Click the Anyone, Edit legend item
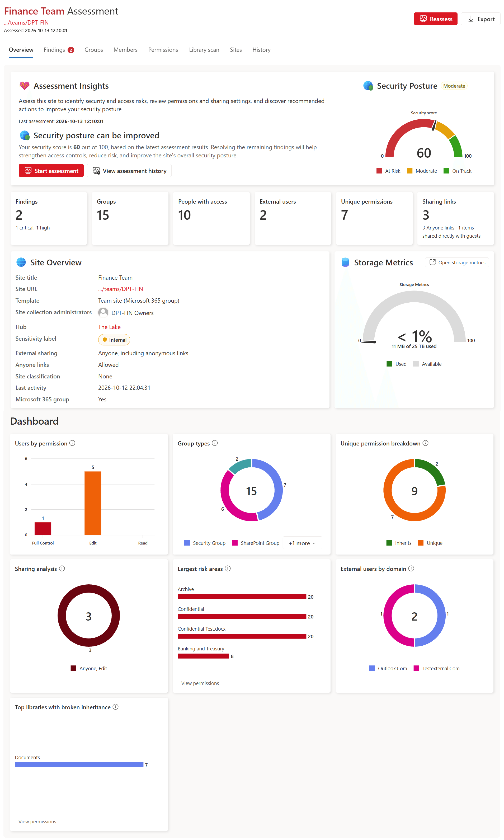The height and width of the screenshot is (840, 504). click(x=89, y=668)
